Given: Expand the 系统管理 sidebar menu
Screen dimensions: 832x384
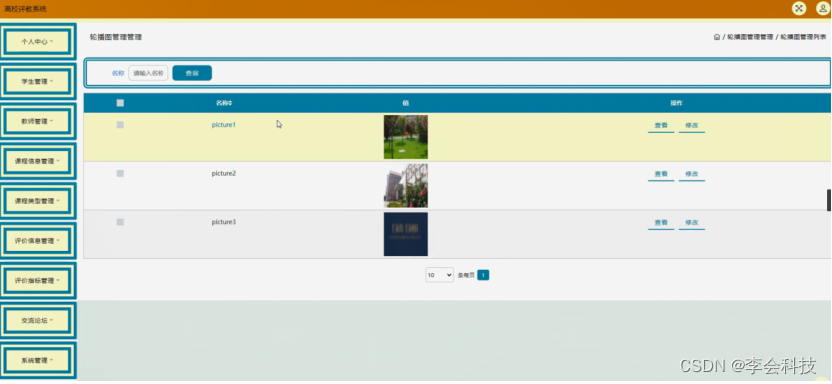Looking at the screenshot, I should 38,360.
